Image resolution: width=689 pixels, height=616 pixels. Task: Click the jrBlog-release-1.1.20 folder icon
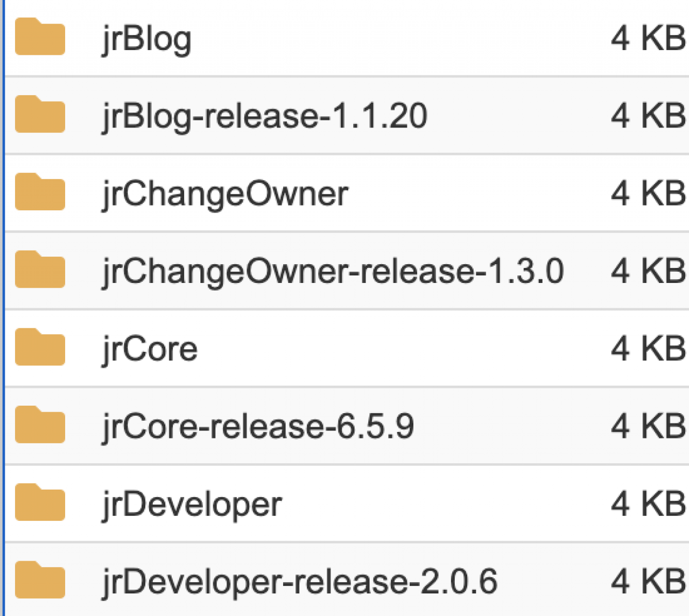(40, 115)
